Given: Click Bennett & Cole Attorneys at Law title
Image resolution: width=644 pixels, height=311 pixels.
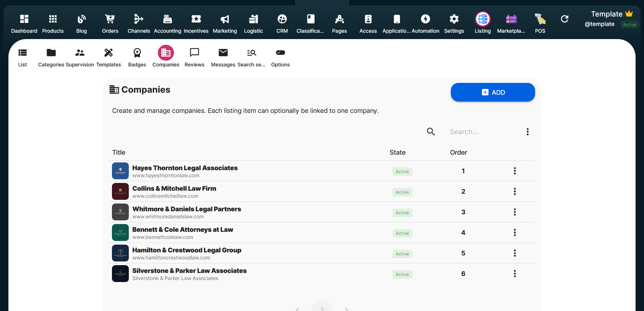Looking at the screenshot, I should (x=183, y=229).
